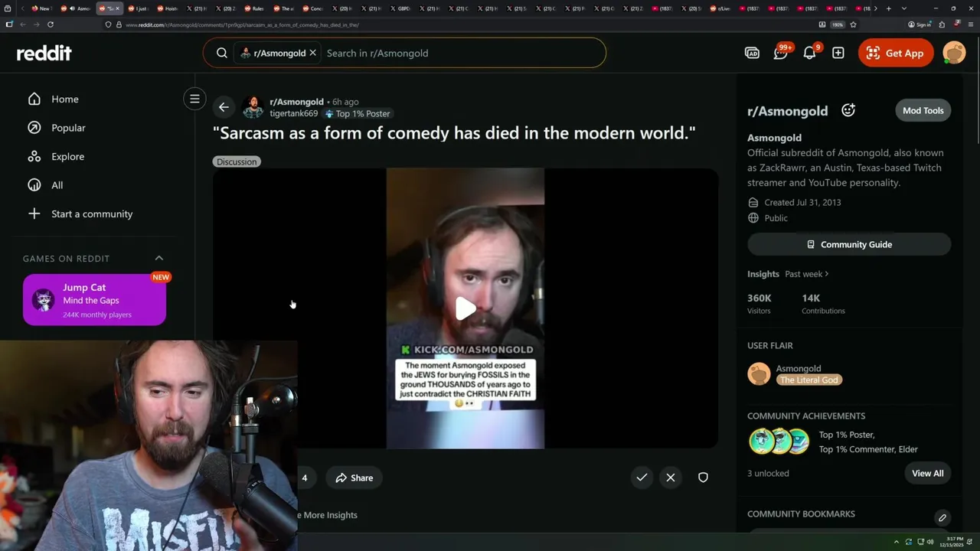Viewport: 980px width, 551px height.
Task: Open the Community Guide
Action: (x=849, y=244)
